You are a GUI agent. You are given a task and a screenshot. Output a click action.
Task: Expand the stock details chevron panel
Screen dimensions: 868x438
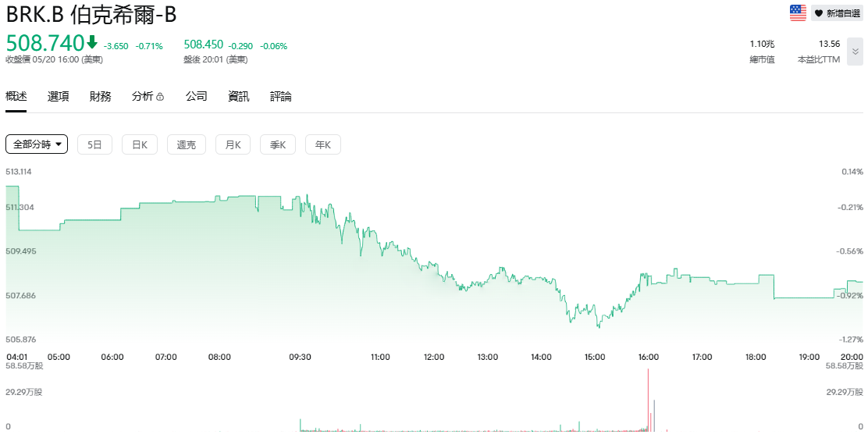pos(856,52)
